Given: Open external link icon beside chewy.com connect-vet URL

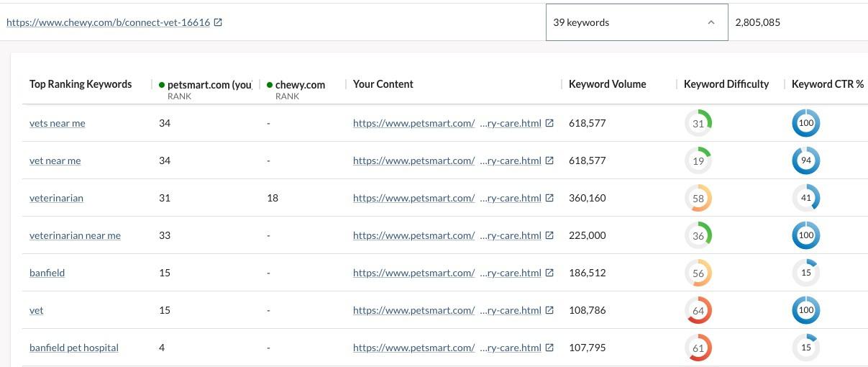Looking at the screenshot, I should 218,22.
